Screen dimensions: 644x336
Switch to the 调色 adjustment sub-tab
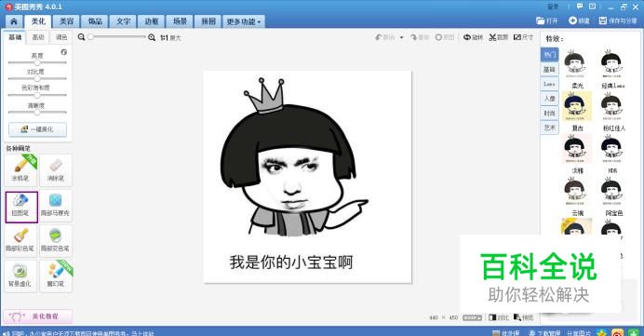61,37
